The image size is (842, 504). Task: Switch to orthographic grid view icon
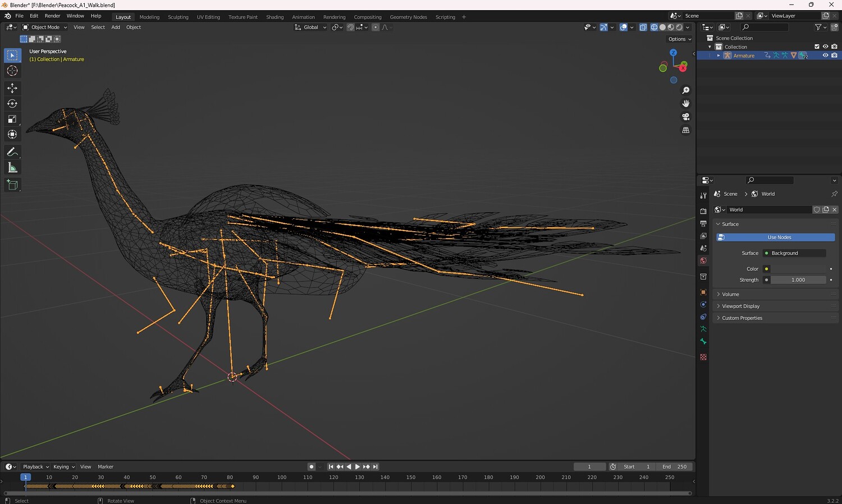point(685,130)
